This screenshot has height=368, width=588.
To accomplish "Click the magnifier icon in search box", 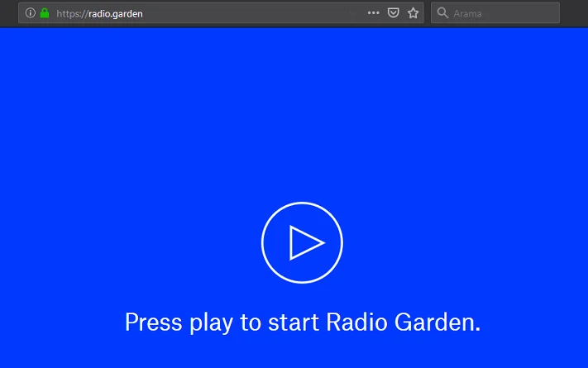I will click(x=442, y=13).
